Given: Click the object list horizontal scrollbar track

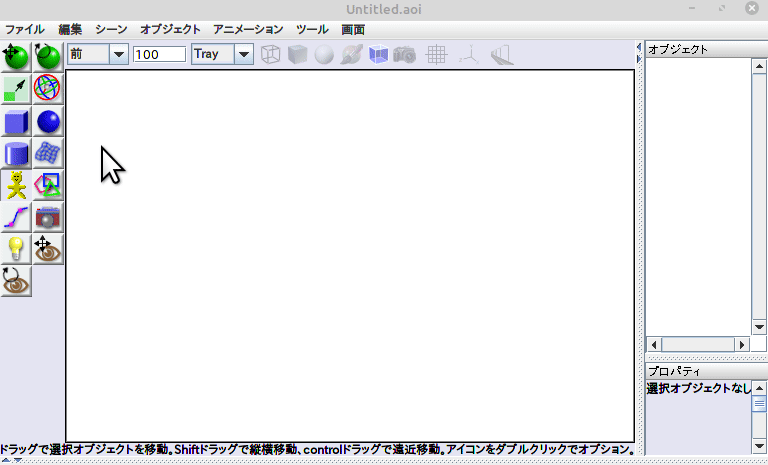Looking at the screenshot, I should (x=698, y=344).
